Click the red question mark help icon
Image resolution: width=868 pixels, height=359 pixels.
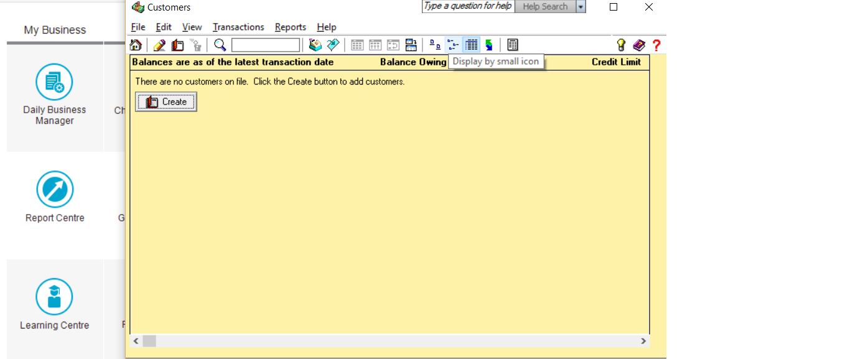656,45
